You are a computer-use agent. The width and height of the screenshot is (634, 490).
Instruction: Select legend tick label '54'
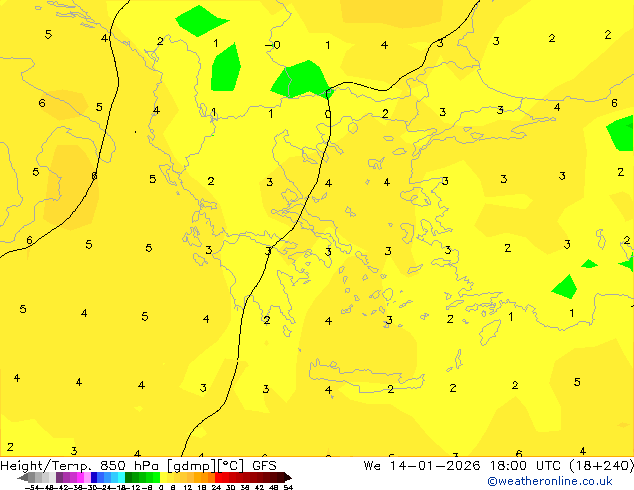[x=288, y=487]
